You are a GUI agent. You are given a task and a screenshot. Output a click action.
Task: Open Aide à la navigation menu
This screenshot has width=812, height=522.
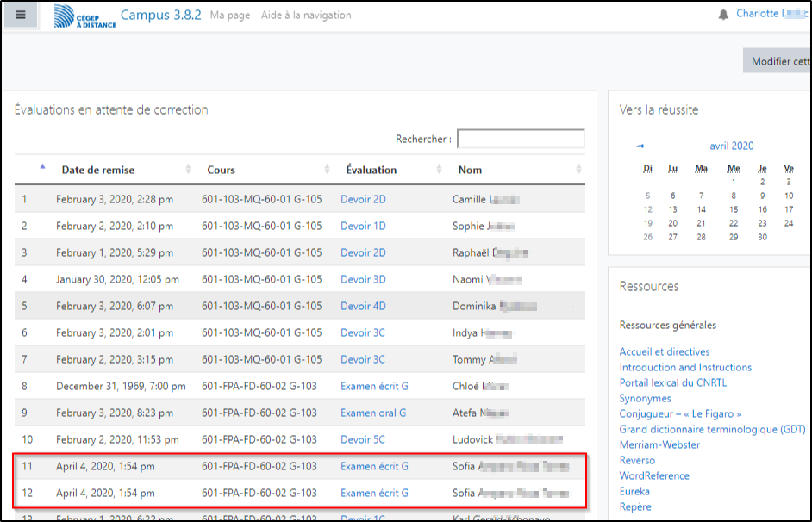click(x=294, y=16)
